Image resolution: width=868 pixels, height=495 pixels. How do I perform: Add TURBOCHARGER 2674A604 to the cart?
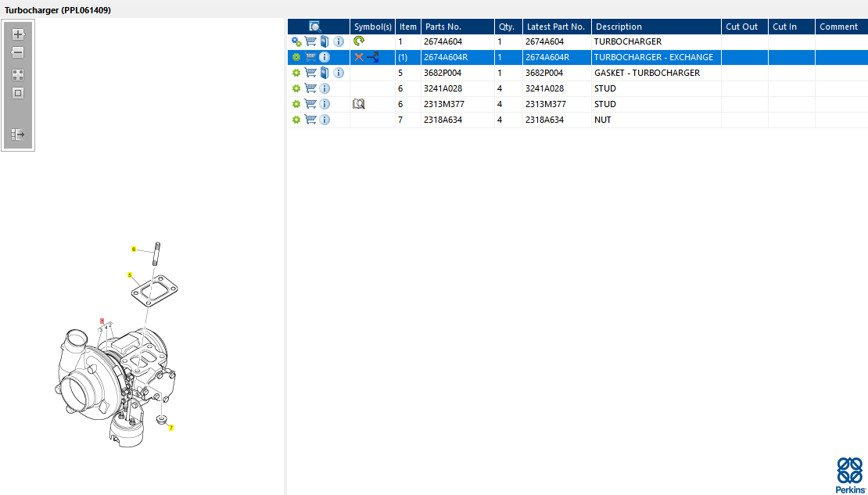pyautogui.click(x=310, y=41)
